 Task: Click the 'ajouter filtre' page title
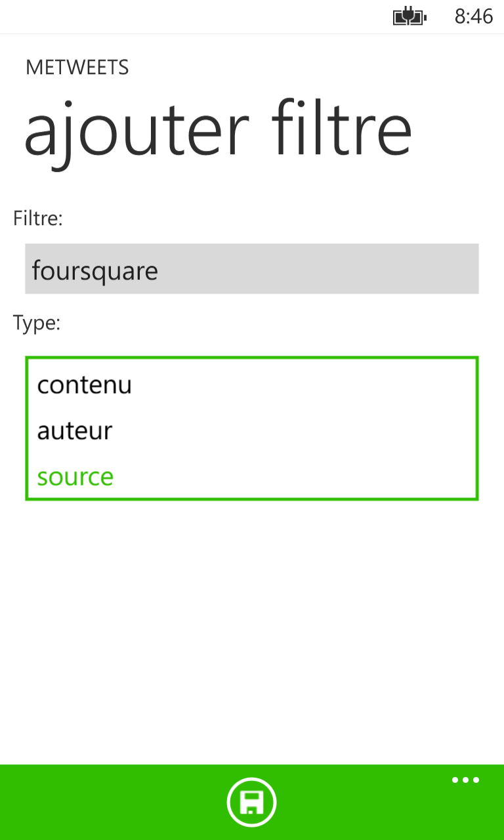pyautogui.click(x=219, y=129)
